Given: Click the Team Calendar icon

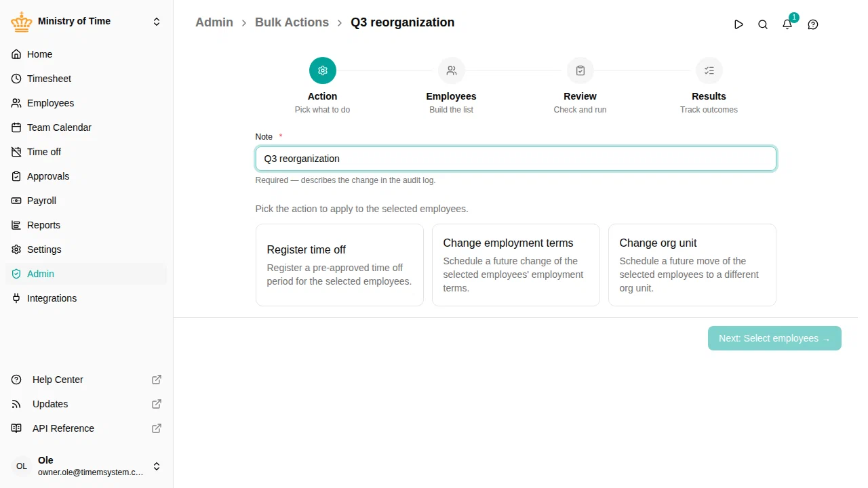Looking at the screenshot, I should click(x=16, y=127).
